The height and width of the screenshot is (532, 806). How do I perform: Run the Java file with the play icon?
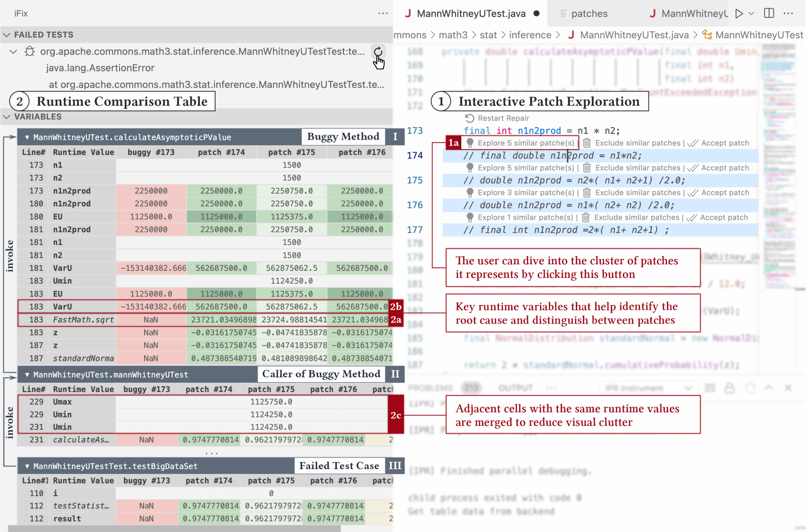pyautogui.click(x=739, y=14)
